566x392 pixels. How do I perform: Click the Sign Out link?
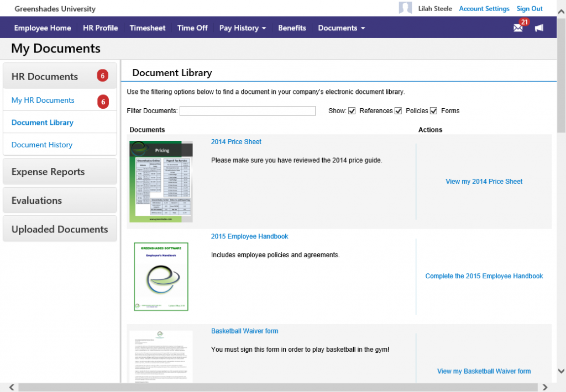tap(530, 9)
